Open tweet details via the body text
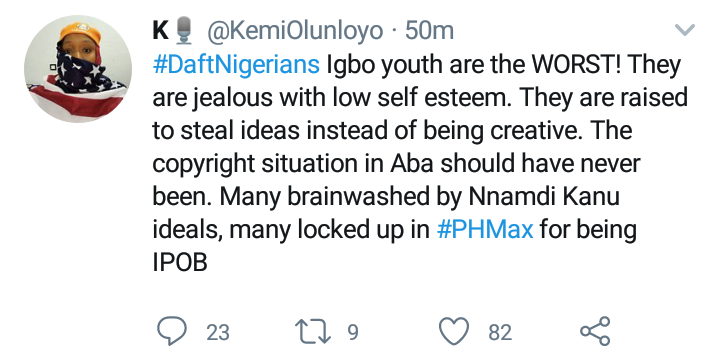Screen dimensions: 720x361 tap(420, 164)
